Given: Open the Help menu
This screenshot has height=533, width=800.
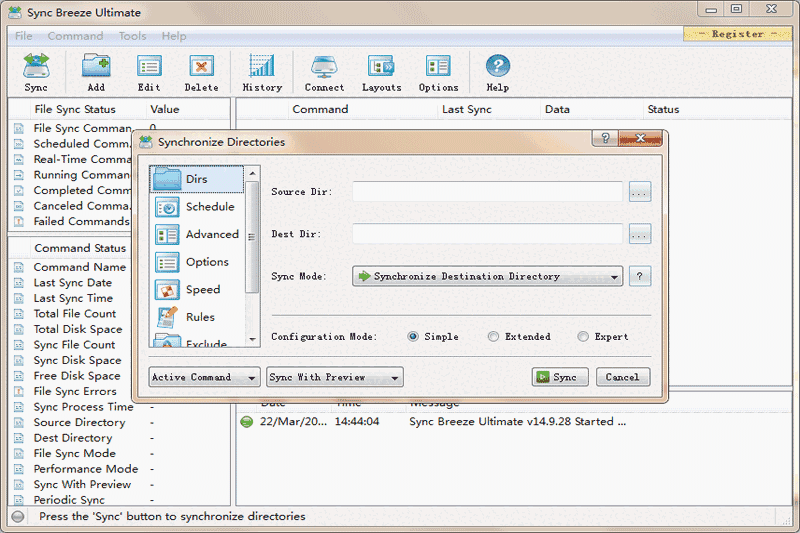Looking at the screenshot, I should point(174,36).
